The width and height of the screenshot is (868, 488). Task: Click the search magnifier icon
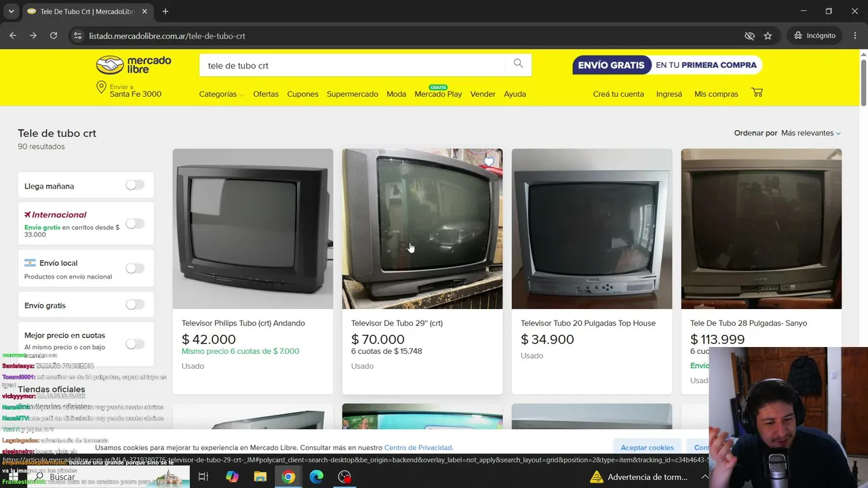[x=518, y=64]
